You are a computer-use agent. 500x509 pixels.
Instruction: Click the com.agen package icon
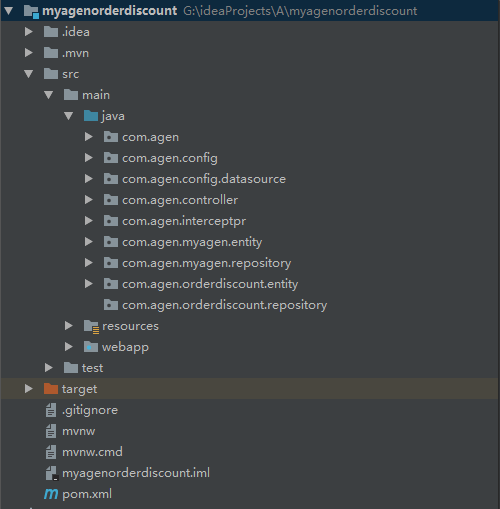tap(111, 137)
